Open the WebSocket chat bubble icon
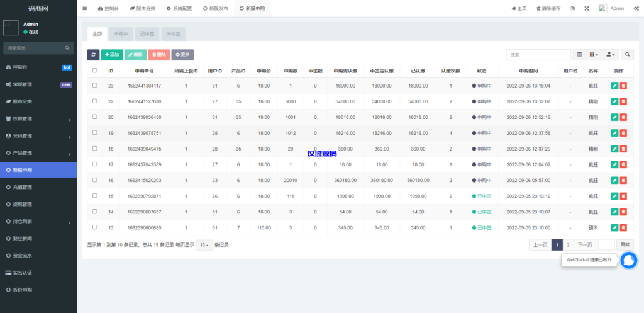 (x=628, y=260)
